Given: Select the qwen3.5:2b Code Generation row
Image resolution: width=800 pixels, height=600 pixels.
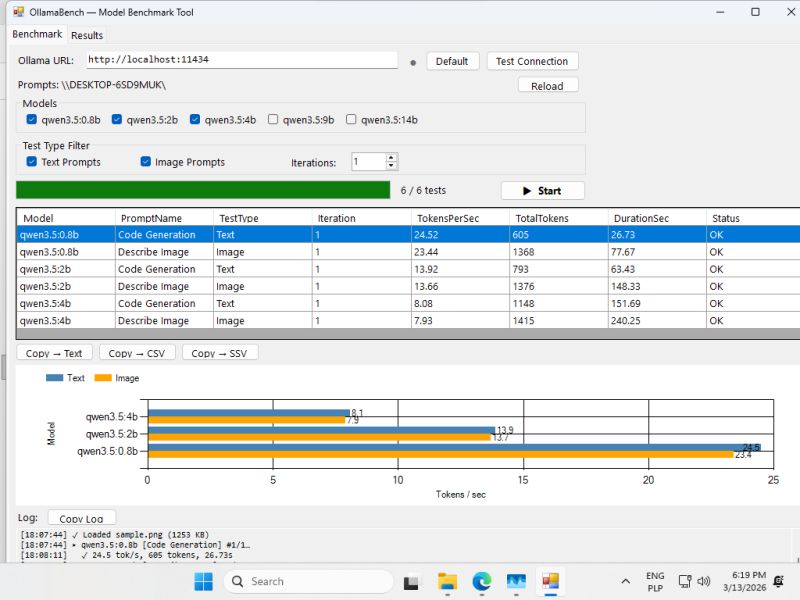Looking at the screenshot, I should pyautogui.click(x=408, y=269).
